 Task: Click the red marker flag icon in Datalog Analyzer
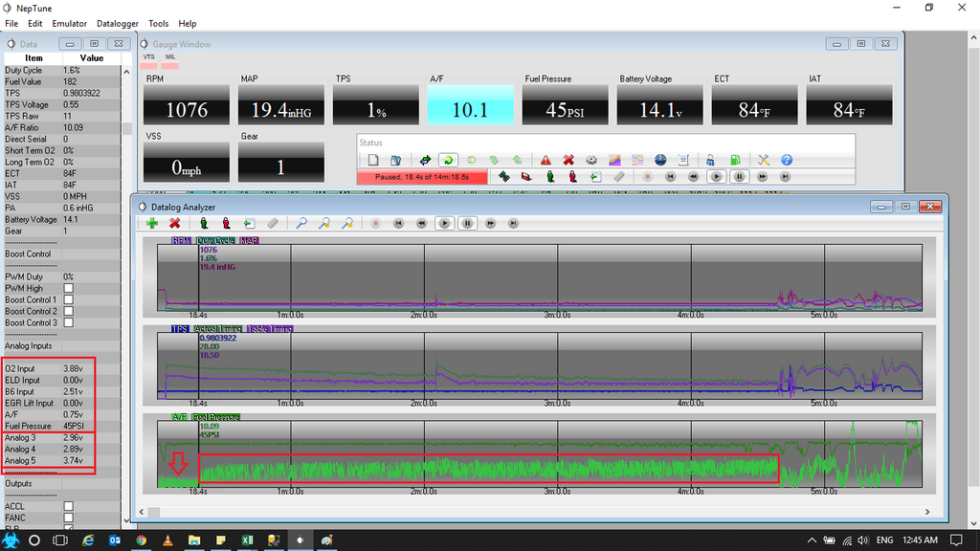point(226,223)
